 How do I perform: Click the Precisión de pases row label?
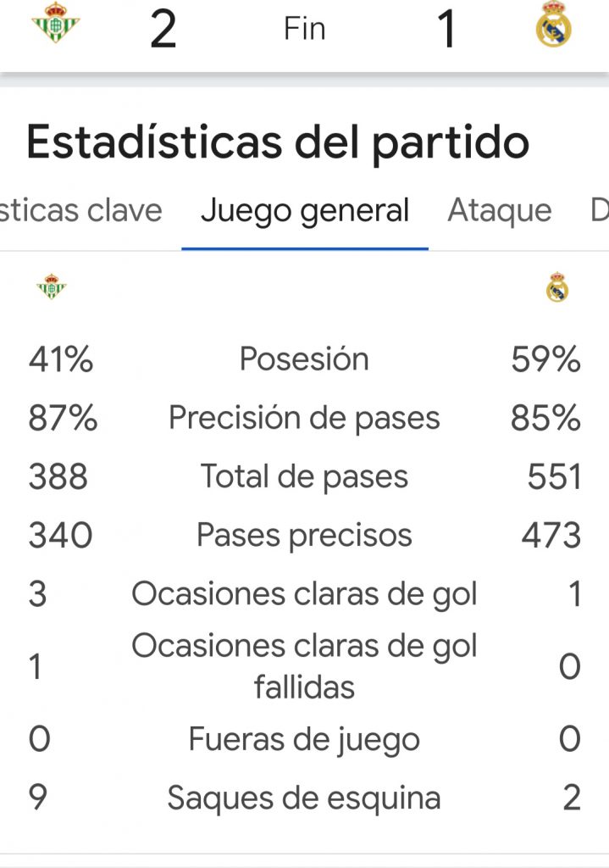(304, 418)
